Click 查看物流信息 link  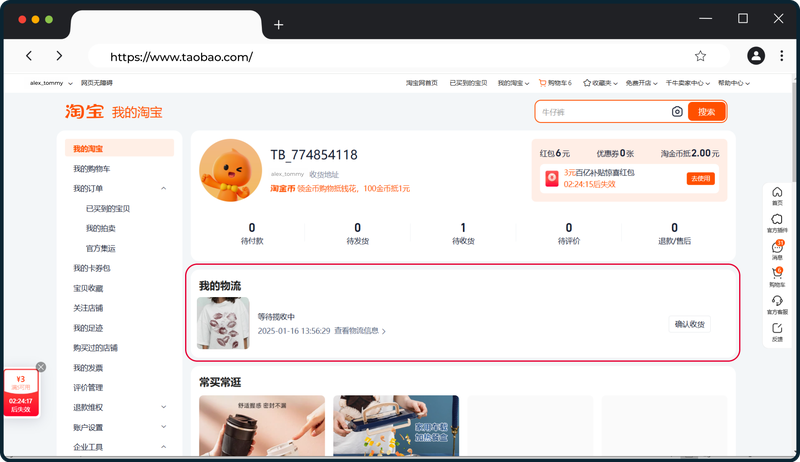click(x=360, y=331)
